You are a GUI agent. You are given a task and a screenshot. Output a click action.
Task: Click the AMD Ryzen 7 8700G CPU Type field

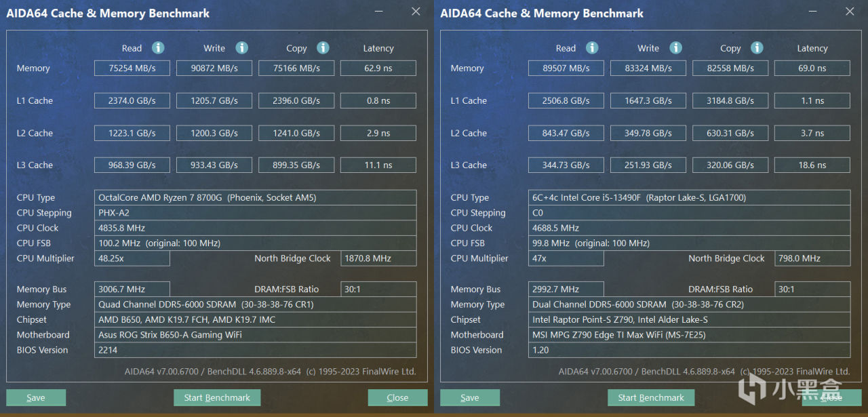pyautogui.click(x=256, y=198)
